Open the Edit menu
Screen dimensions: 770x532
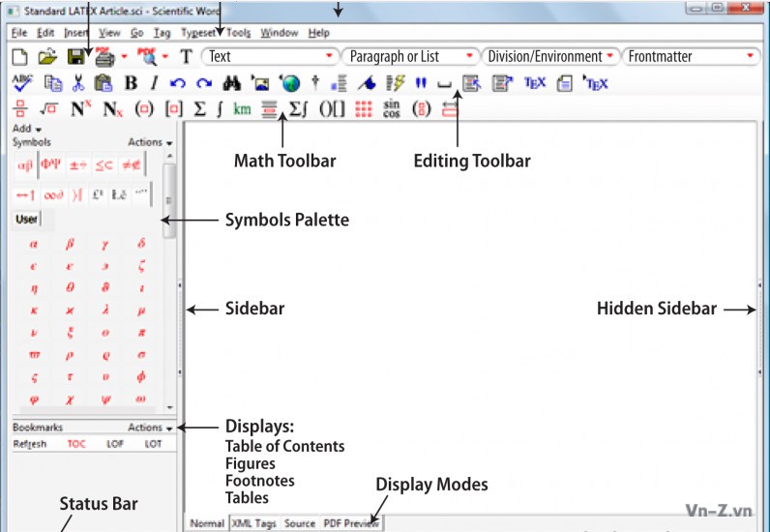45,33
